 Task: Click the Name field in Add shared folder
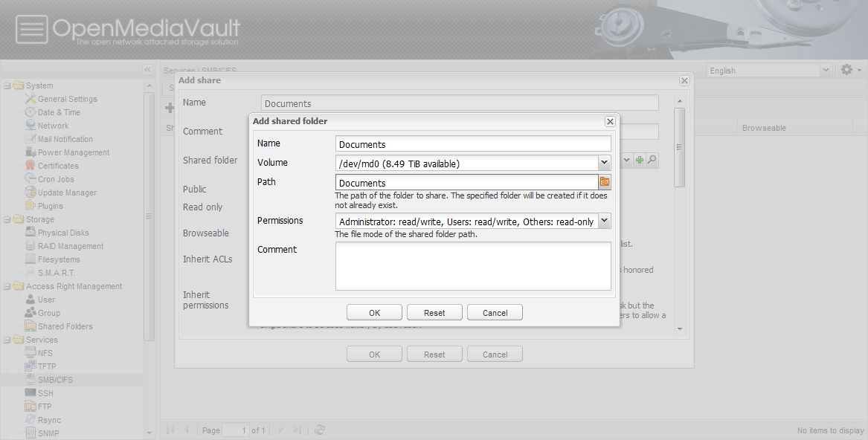point(473,144)
